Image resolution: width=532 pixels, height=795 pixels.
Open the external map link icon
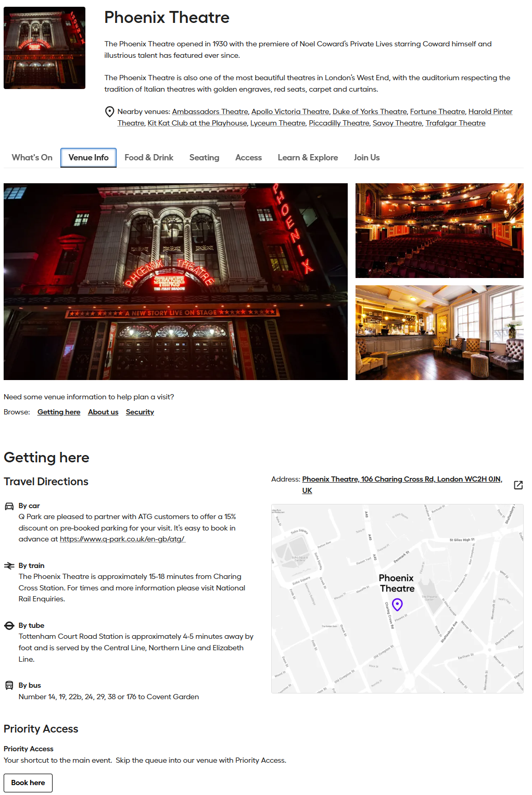518,485
